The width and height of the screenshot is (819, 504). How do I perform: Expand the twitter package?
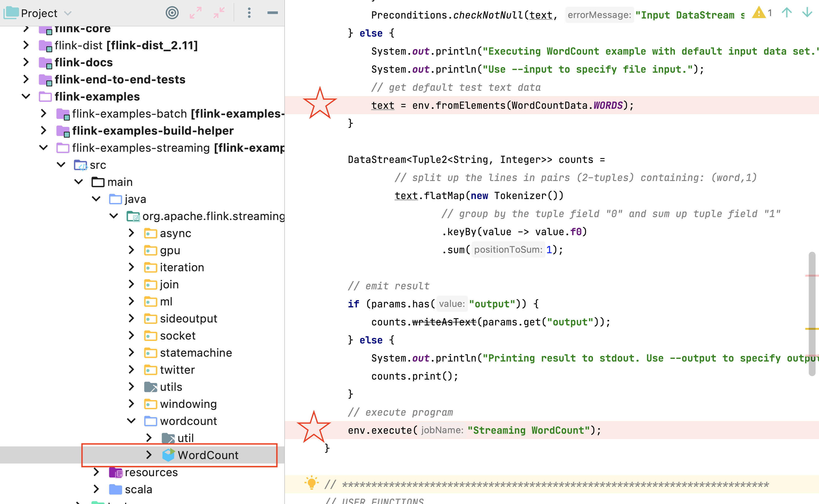pos(131,370)
